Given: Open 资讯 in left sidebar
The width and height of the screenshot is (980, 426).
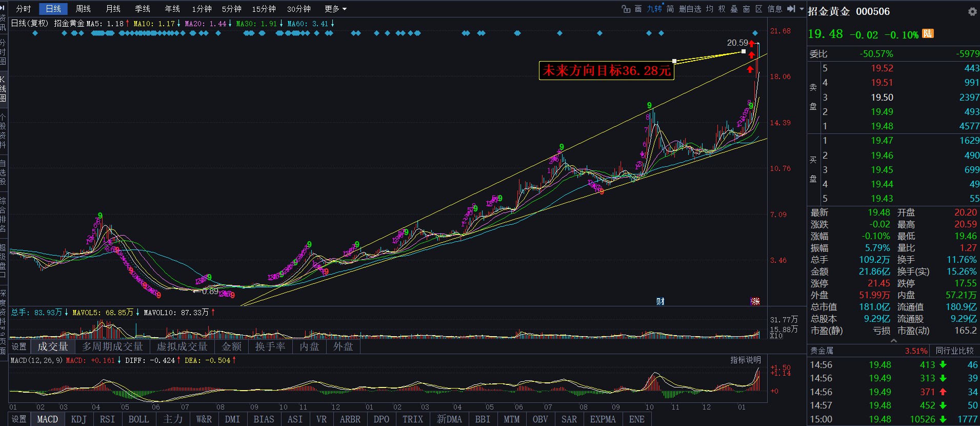Looking at the screenshot, I should click(3, 23).
